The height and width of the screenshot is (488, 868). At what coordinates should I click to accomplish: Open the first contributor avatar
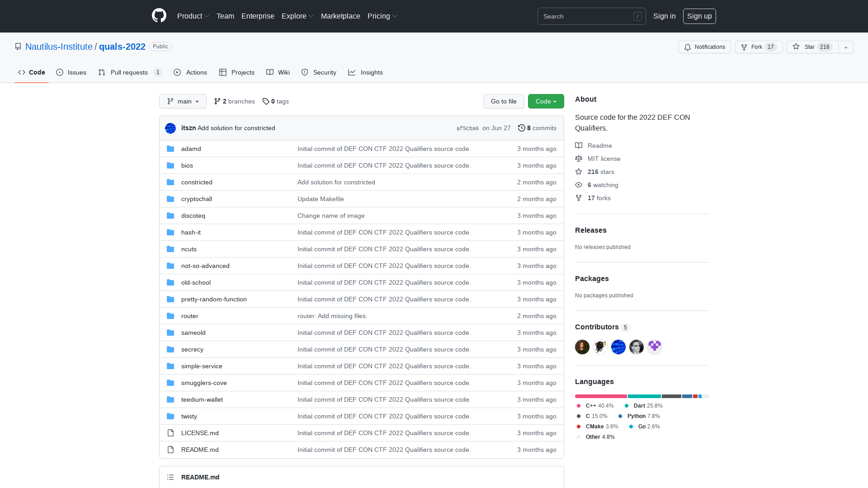pyautogui.click(x=582, y=347)
